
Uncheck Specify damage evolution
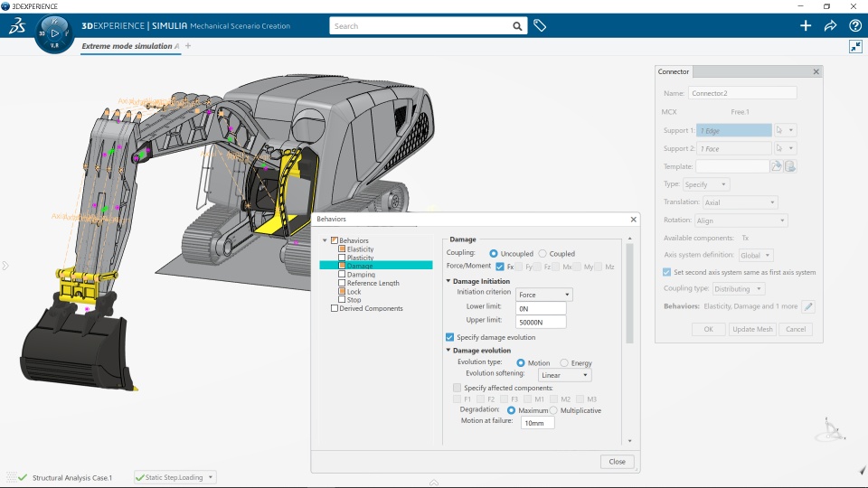pyautogui.click(x=450, y=337)
